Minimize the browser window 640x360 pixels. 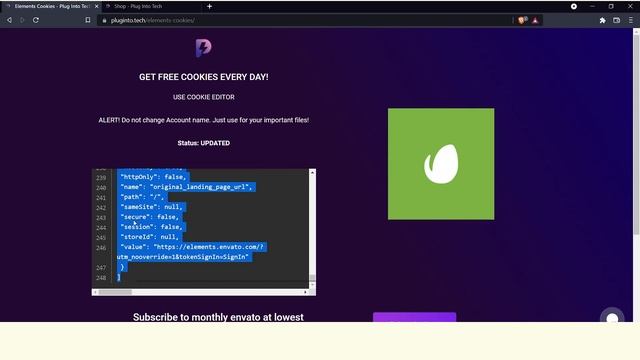(x=592, y=7)
